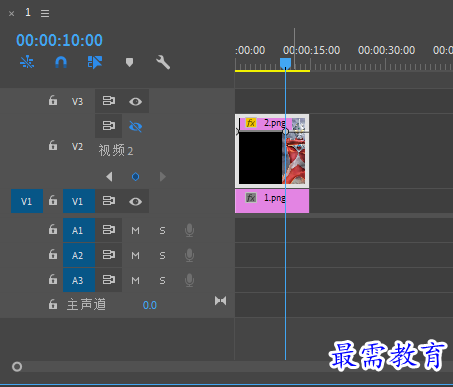Viewport: 453px width, 387px height.
Task: Mute audio track A3
Action: click(135, 280)
